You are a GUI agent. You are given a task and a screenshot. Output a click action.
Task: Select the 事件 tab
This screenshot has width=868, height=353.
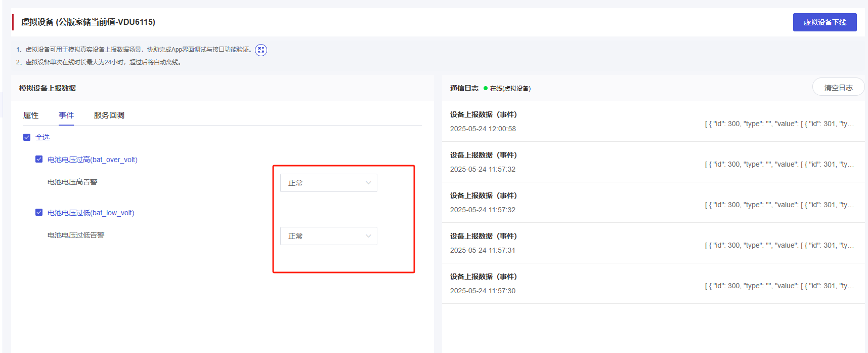tap(66, 115)
